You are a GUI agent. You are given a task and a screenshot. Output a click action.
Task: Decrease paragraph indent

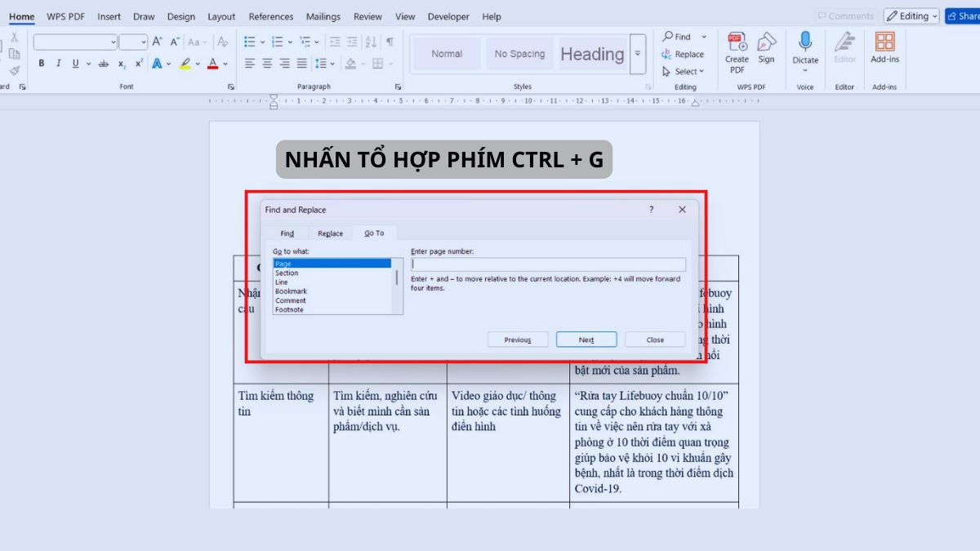(x=334, y=42)
